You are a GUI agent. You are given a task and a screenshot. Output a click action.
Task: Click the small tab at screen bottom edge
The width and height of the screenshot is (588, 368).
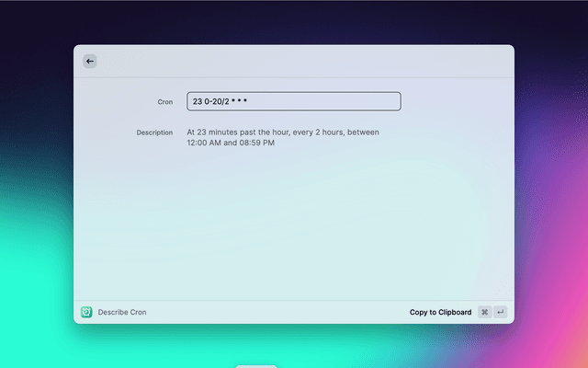pyautogui.click(x=256, y=365)
